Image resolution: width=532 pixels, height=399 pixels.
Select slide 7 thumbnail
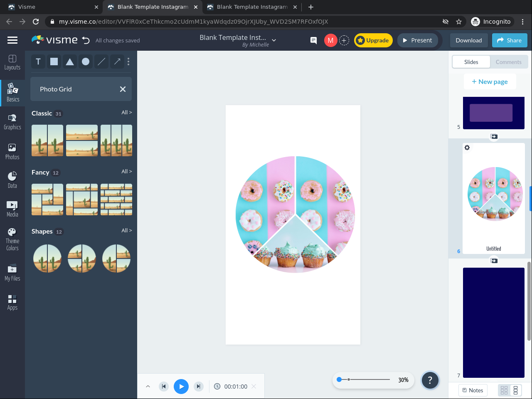click(x=494, y=323)
